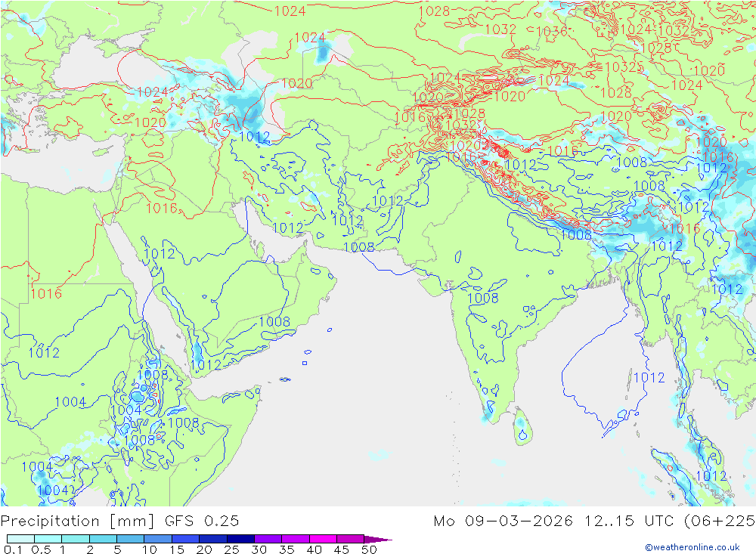Click the red '1028' label at top center
Screen dimensions: 756x554
(x=434, y=11)
